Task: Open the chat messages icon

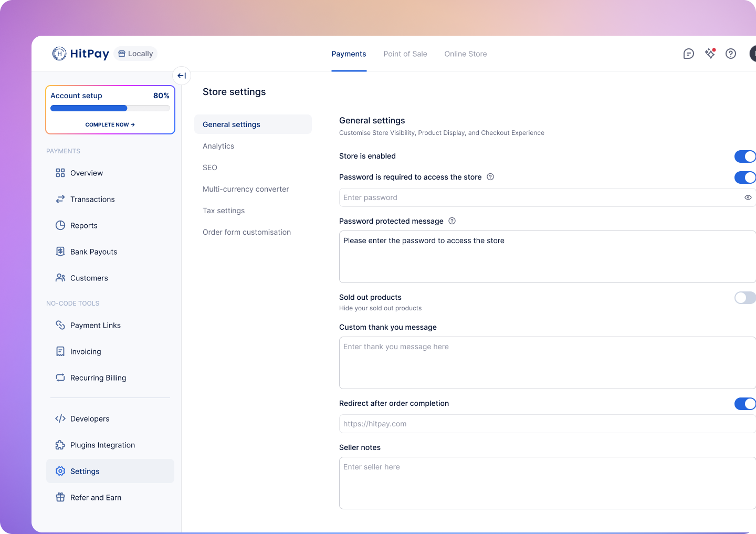Action: pyautogui.click(x=689, y=54)
